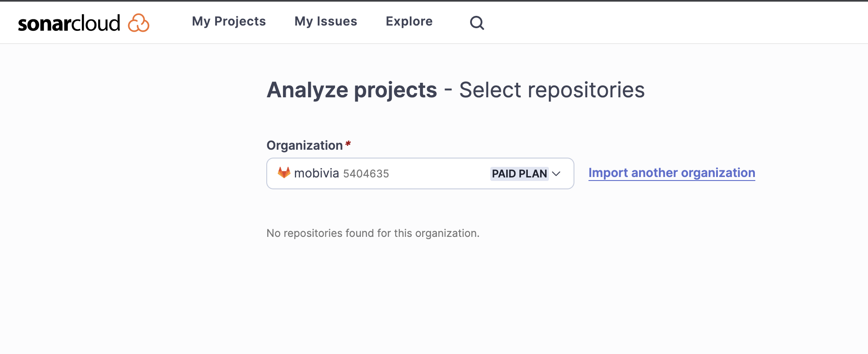Expand the organization dropdown chevron
Viewport: 868px width, 354px height.
[x=556, y=173]
